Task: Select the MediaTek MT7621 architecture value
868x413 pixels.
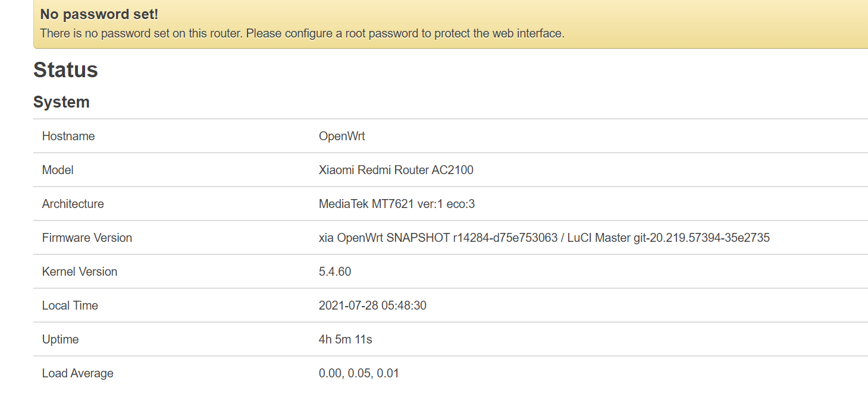Action: tap(397, 204)
